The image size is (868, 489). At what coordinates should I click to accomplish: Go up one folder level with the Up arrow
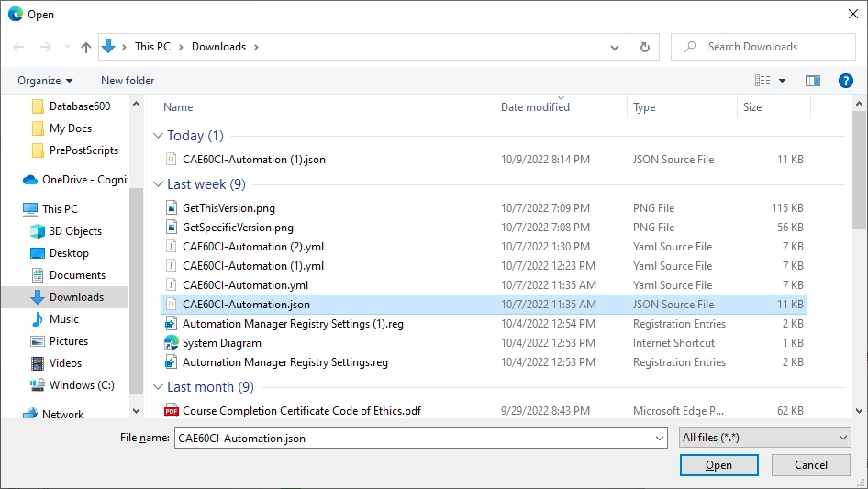86,47
